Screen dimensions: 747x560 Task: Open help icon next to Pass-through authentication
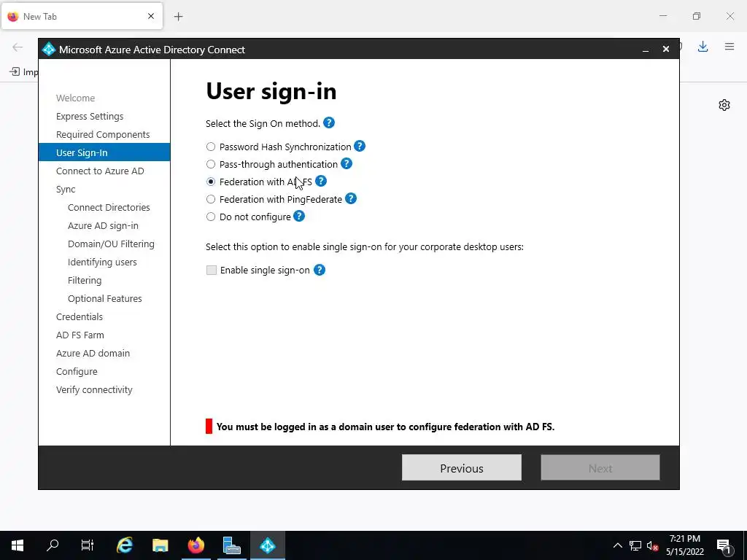(347, 164)
